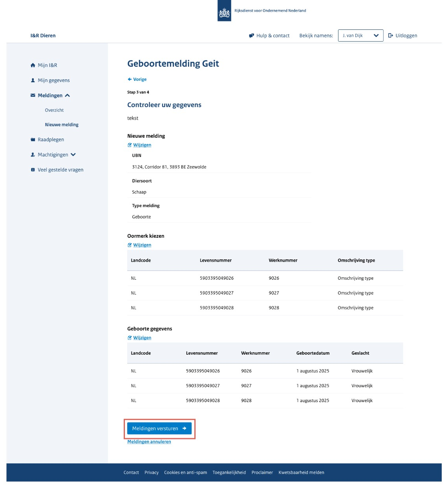Expand the Machtigingen menu chevron

coord(73,155)
